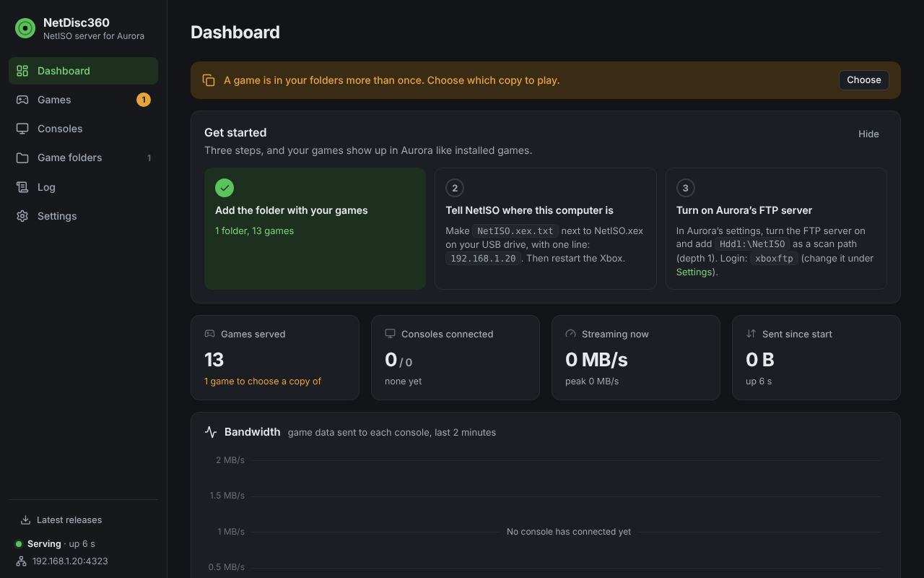This screenshot has width=924, height=578.
Task: Open the "Add the folder with your games" step card
Action: (315, 229)
